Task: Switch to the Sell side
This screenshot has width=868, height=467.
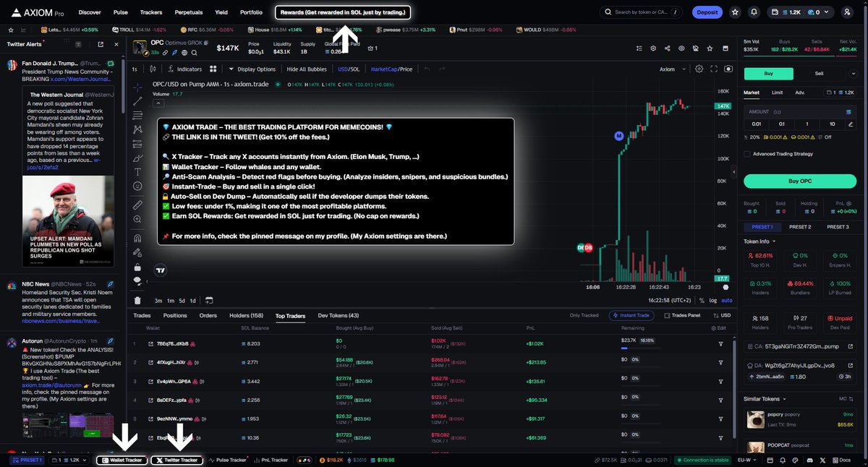Action: (x=819, y=74)
